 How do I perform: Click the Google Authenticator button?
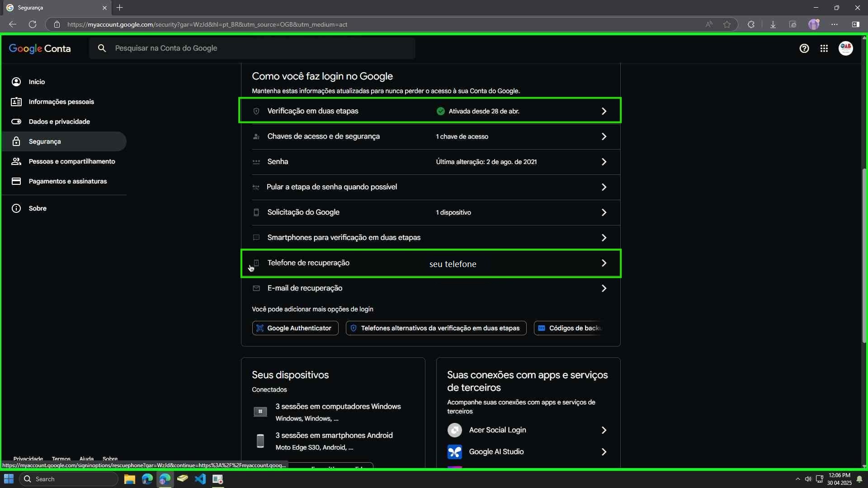click(x=295, y=328)
